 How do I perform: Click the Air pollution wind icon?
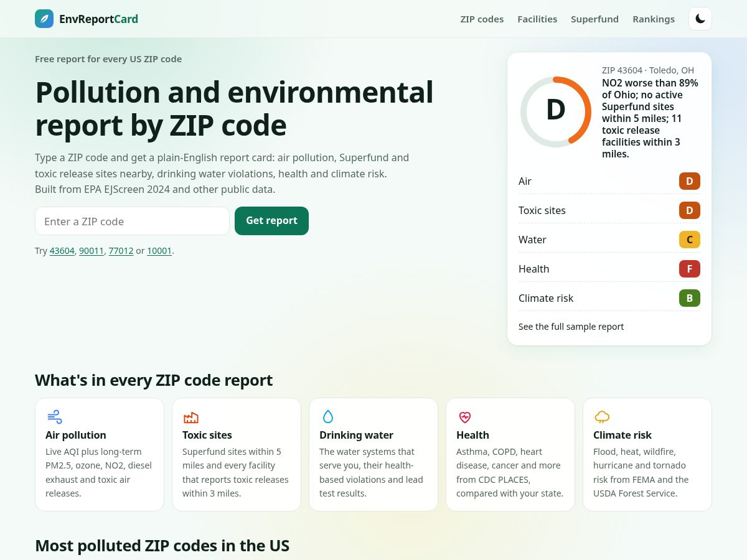coord(54,417)
